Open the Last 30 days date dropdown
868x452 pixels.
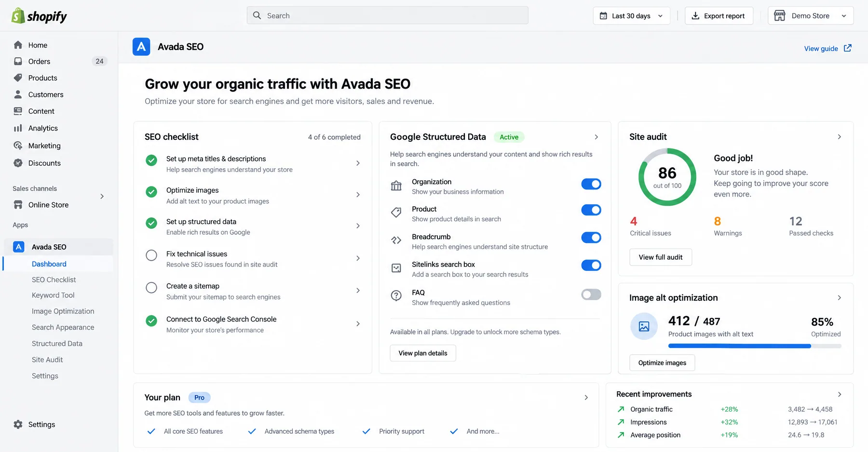click(x=631, y=16)
